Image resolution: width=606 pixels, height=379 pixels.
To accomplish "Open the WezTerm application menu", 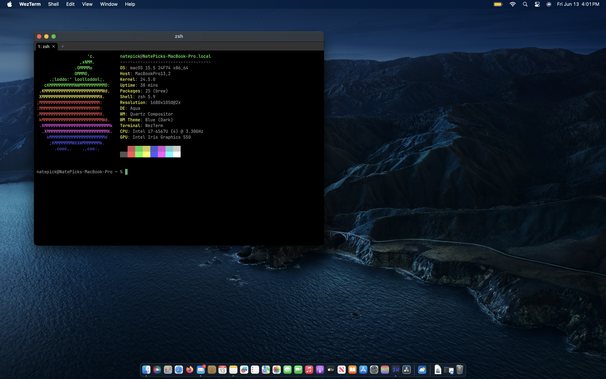I will click(x=30, y=4).
